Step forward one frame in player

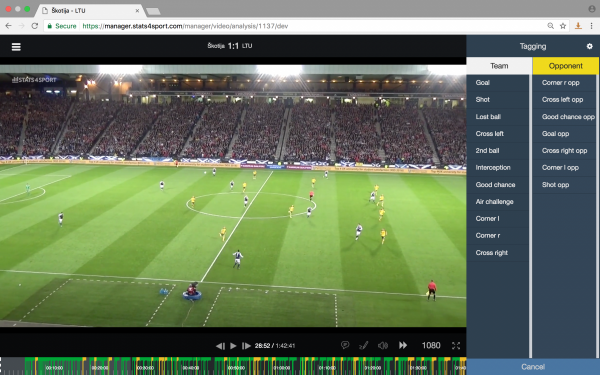(x=246, y=346)
